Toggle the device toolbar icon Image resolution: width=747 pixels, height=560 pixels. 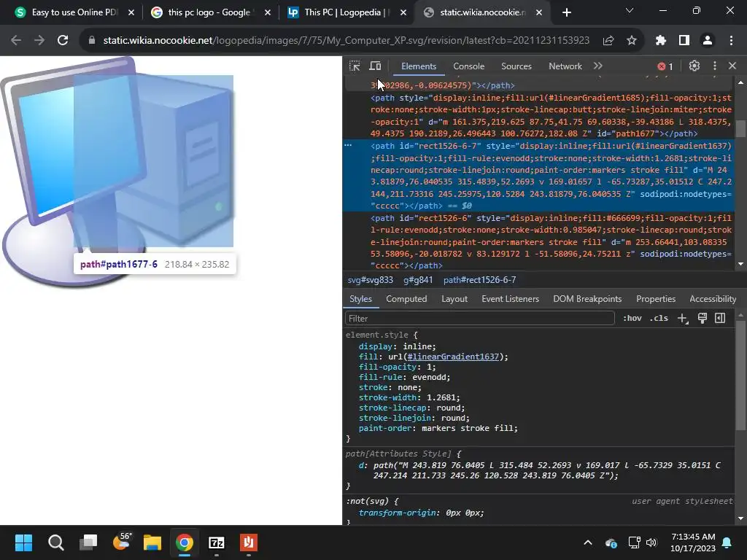coord(376,66)
